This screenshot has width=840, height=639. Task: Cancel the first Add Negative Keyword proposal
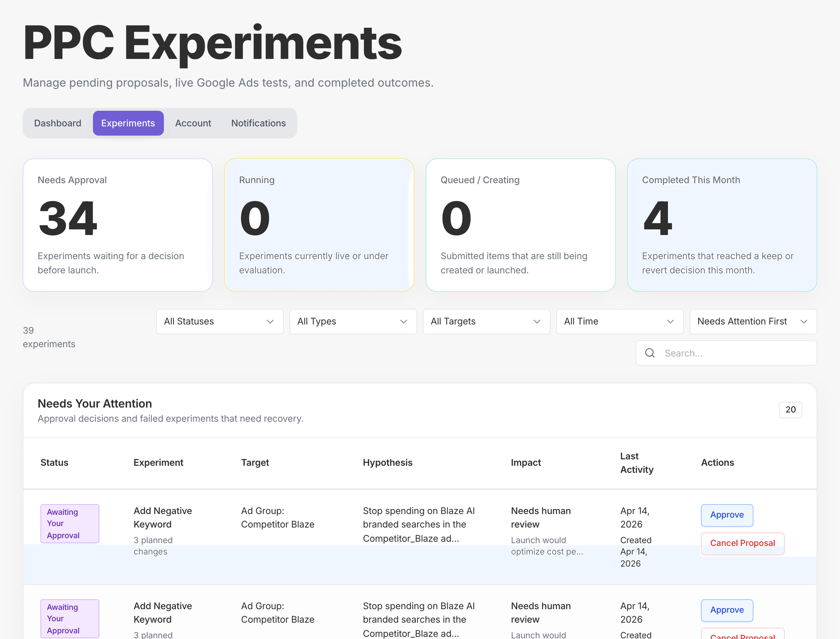[x=742, y=543]
